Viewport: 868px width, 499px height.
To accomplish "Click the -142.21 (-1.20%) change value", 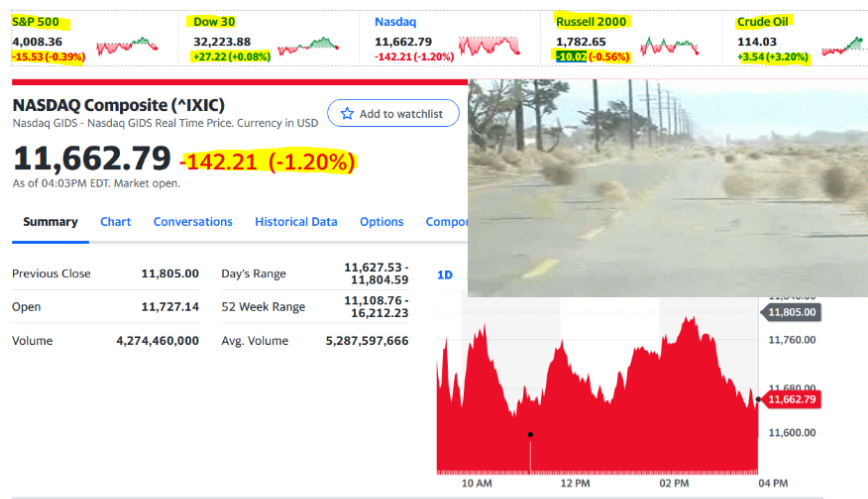I will [267, 162].
